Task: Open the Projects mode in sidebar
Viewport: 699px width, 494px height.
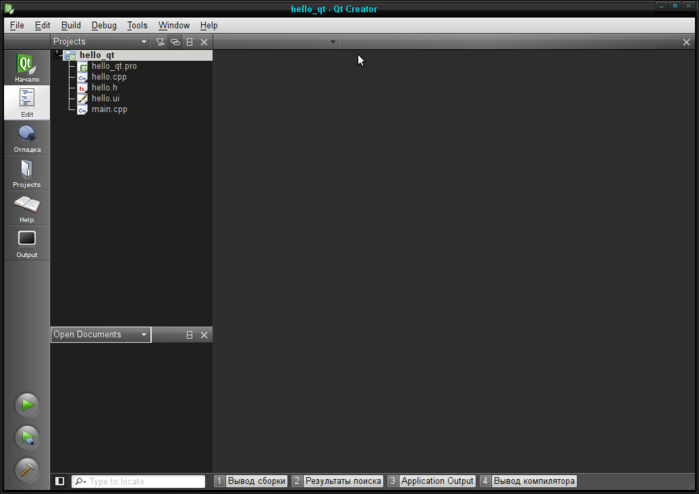Action: coord(27,173)
